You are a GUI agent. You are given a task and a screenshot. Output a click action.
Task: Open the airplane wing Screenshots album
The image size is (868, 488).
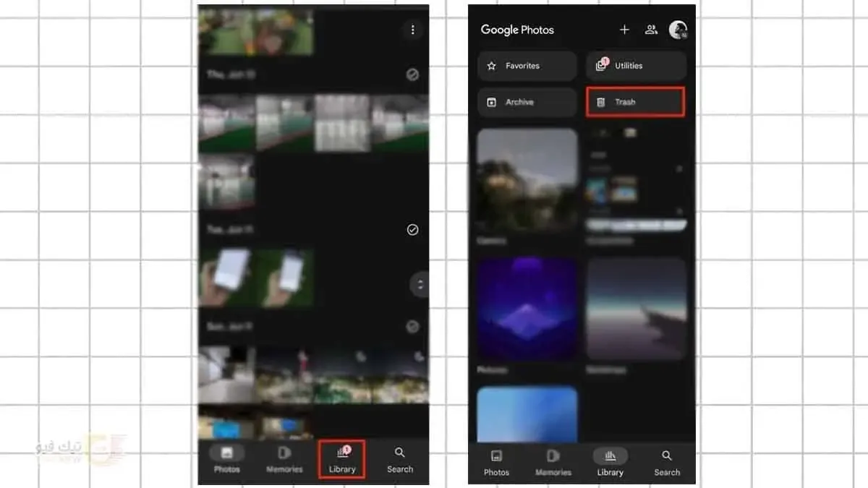[637, 309]
